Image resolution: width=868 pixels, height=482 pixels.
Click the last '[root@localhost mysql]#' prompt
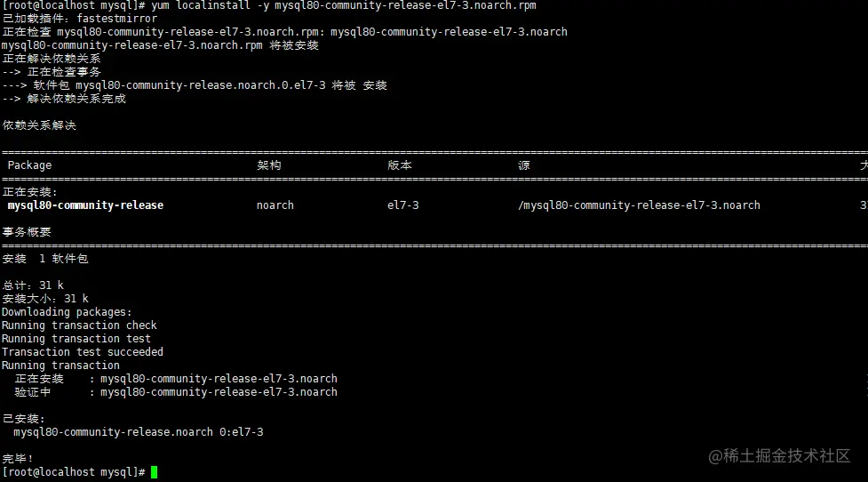pyautogui.click(x=73, y=472)
